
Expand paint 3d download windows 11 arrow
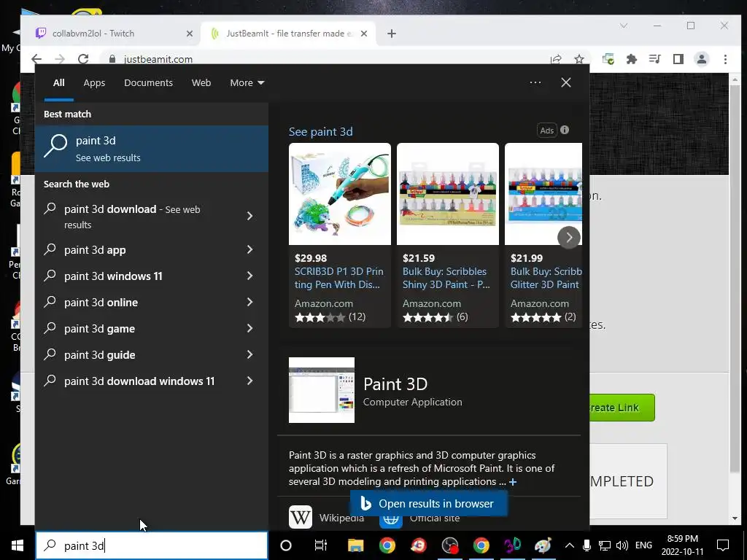(249, 381)
